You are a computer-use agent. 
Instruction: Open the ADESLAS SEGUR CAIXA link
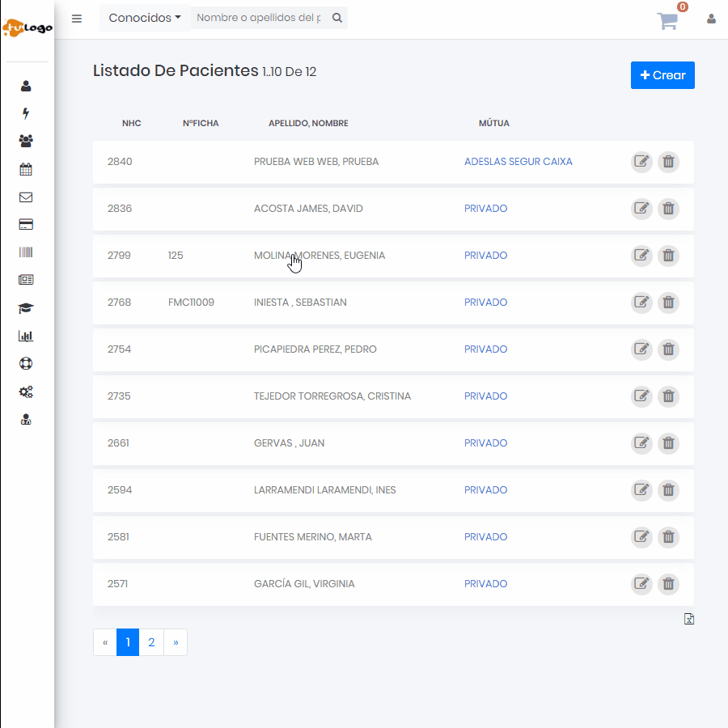pyautogui.click(x=518, y=162)
